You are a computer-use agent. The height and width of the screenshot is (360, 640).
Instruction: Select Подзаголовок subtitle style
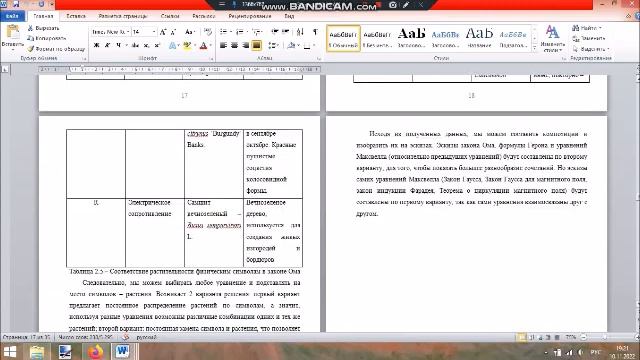[513, 38]
